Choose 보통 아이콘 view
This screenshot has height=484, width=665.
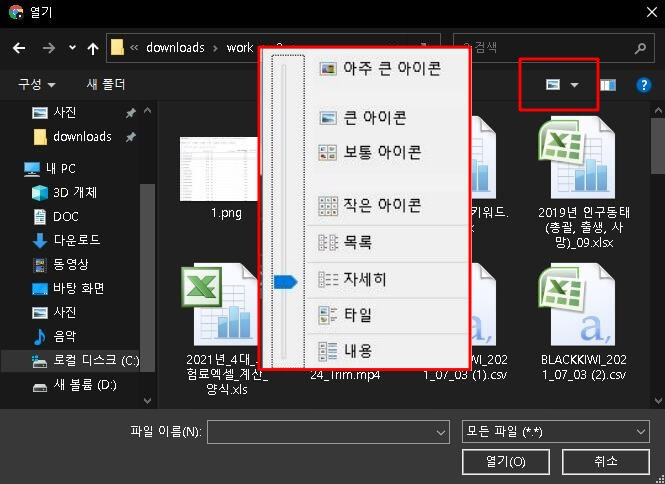point(370,152)
